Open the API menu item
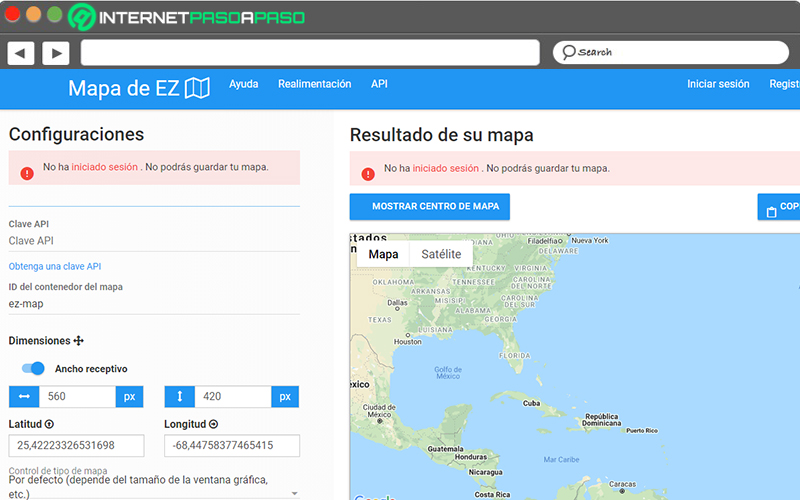Screen dimensions: 800x500 (x=379, y=84)
